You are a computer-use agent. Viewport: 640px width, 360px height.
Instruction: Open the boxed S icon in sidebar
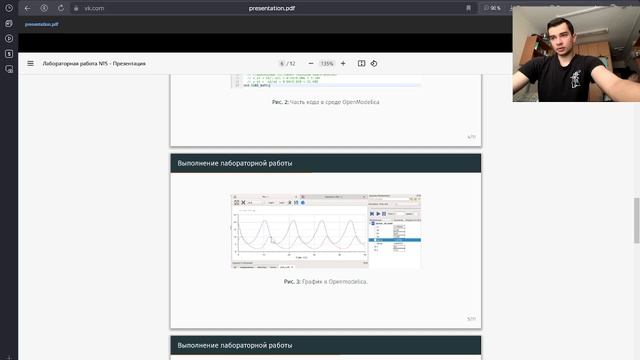tap(9, 54)
